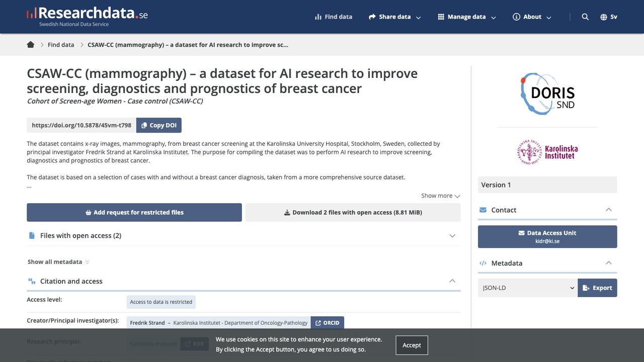This screenshot has height=362, width=644.
Task: Switch language to Sv
Action: (614, 17)
